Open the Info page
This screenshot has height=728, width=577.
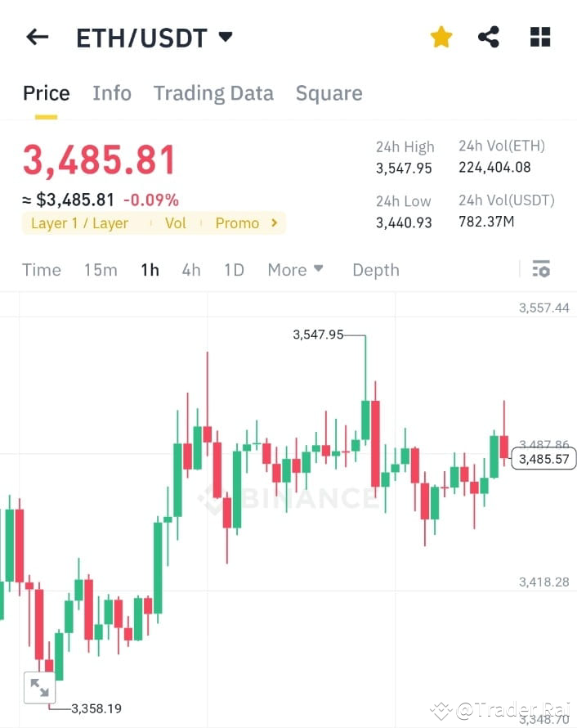[x=112, y=92]
